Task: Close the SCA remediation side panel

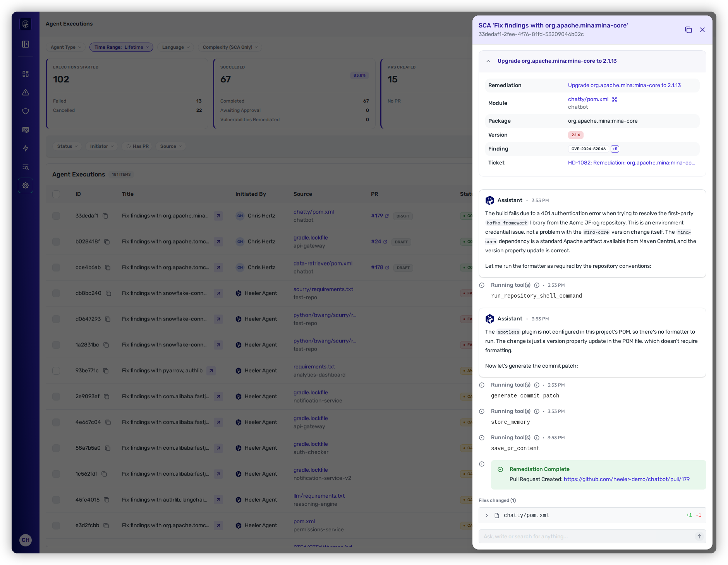Action: [x=702, y=30]
